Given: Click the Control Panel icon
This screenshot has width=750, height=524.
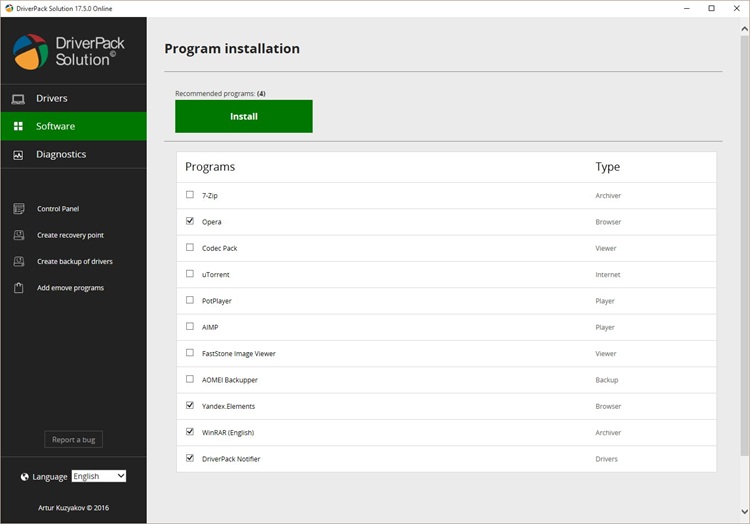Looking at the screenshot, I should tap(18, 209).
